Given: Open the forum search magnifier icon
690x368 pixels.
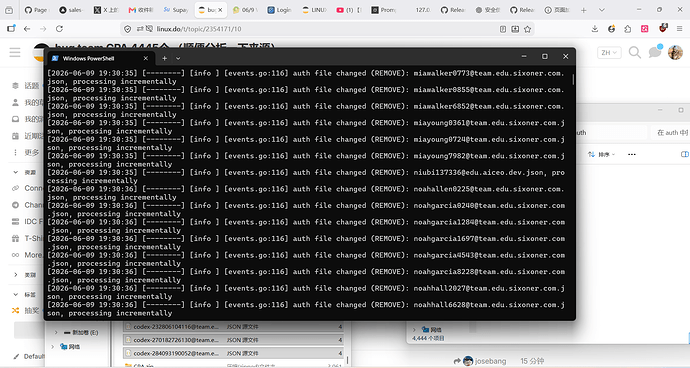Looking at the screenshot, I should (x=635, y=52).
